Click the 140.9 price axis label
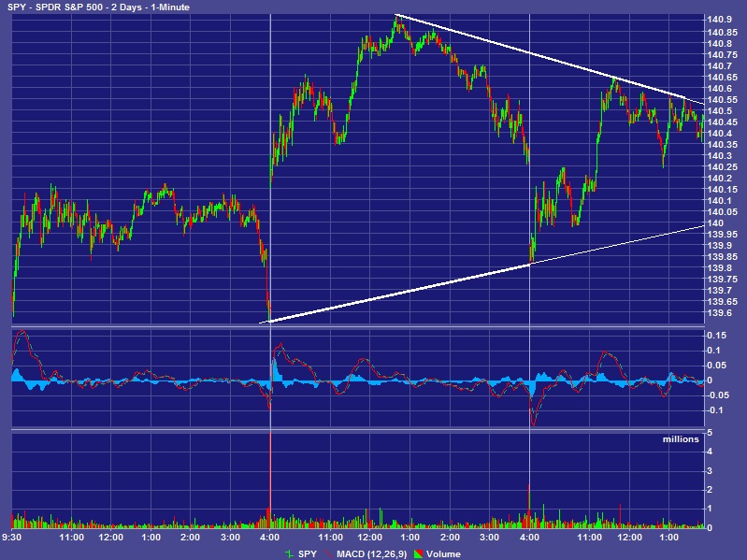This screenshot has width=747, height=560. (x=719, y=20)
